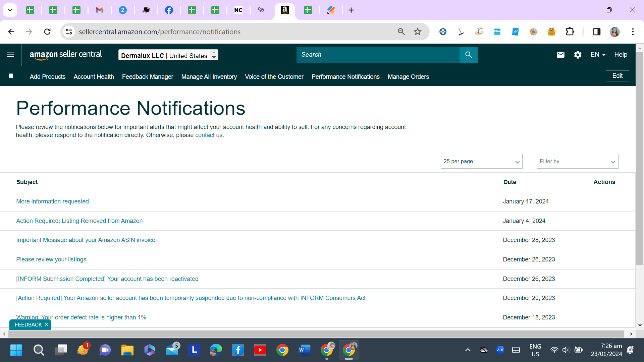Click the horizontal page scrollbar
Viewport: 644px width, 362px height.
point(316,334)
